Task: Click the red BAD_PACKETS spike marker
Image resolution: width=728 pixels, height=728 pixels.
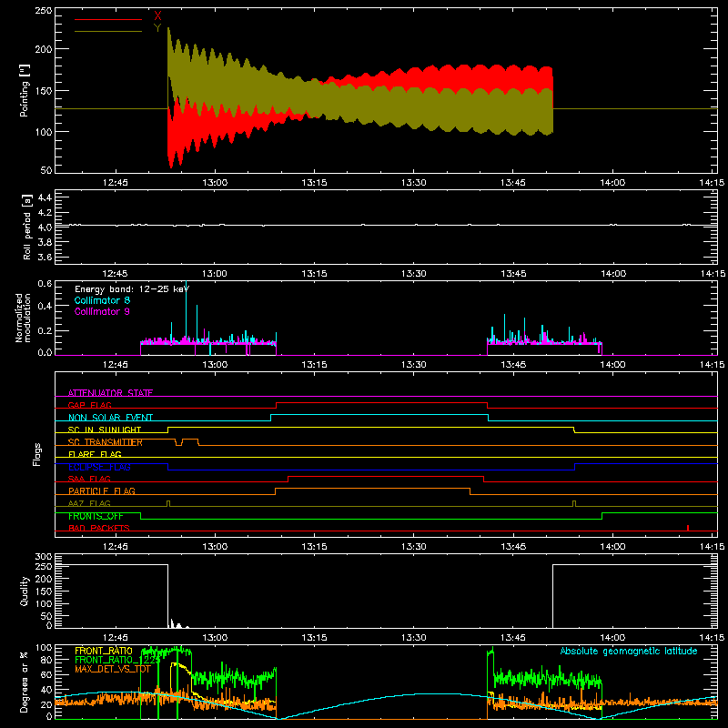Action: [x=688, y=528]
